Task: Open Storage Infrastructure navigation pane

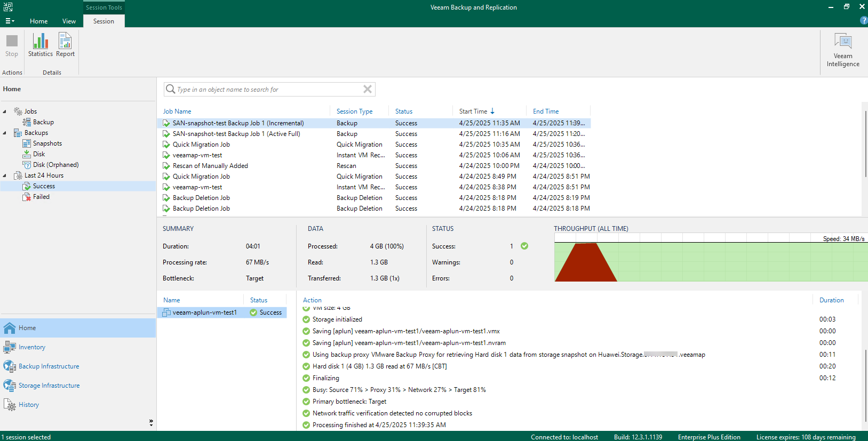Action: pos(78,386)
